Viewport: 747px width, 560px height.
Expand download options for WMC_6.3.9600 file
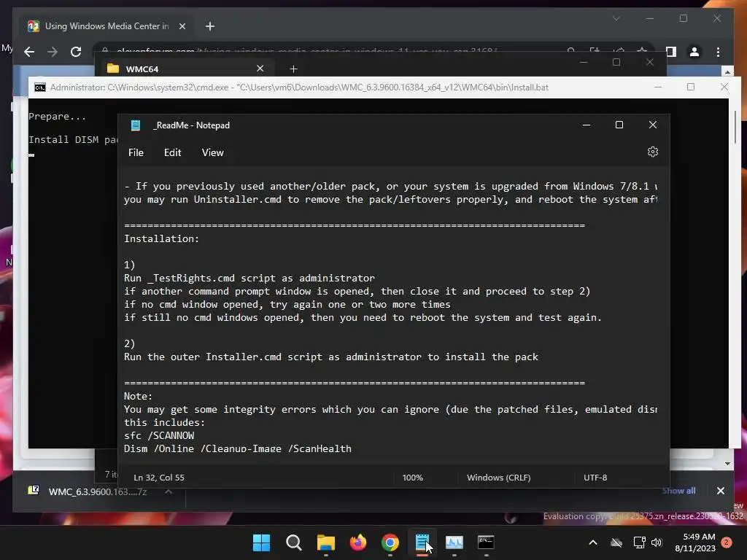(x=169, y=491)
